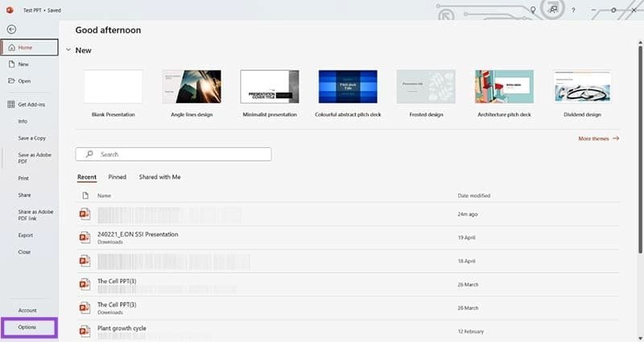Open 240221_E.ON SSI Presentation file

(x=349, y=237)
